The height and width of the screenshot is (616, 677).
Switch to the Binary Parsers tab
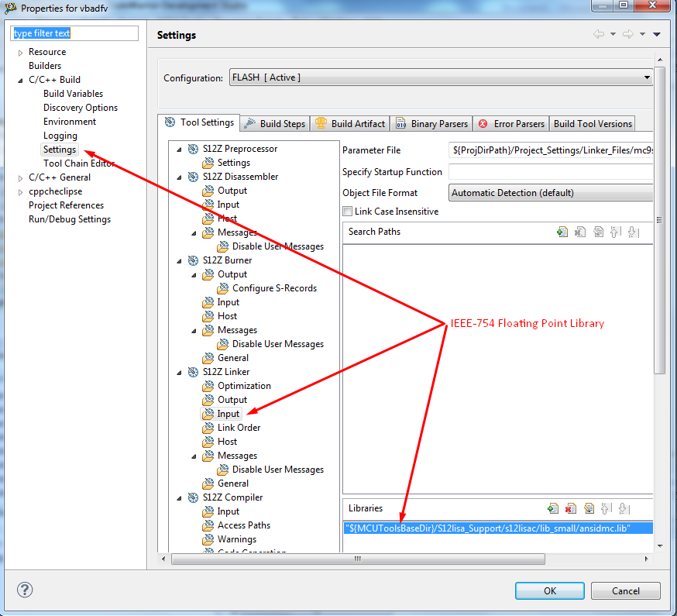(x=431, y=124)
